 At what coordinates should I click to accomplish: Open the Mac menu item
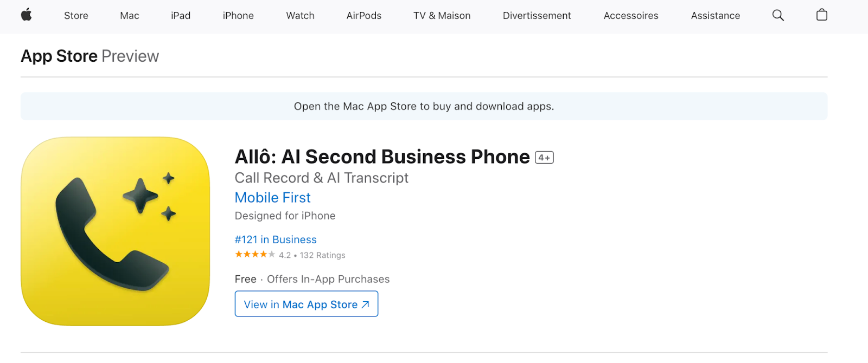[130, 16]
